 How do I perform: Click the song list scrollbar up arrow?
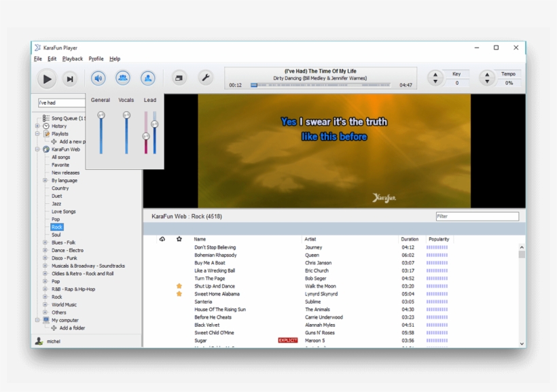pyautogui.click(x=522, y=247)
